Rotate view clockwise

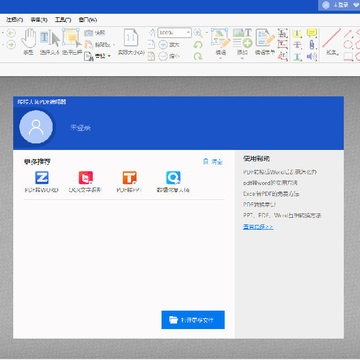(198, 56)
